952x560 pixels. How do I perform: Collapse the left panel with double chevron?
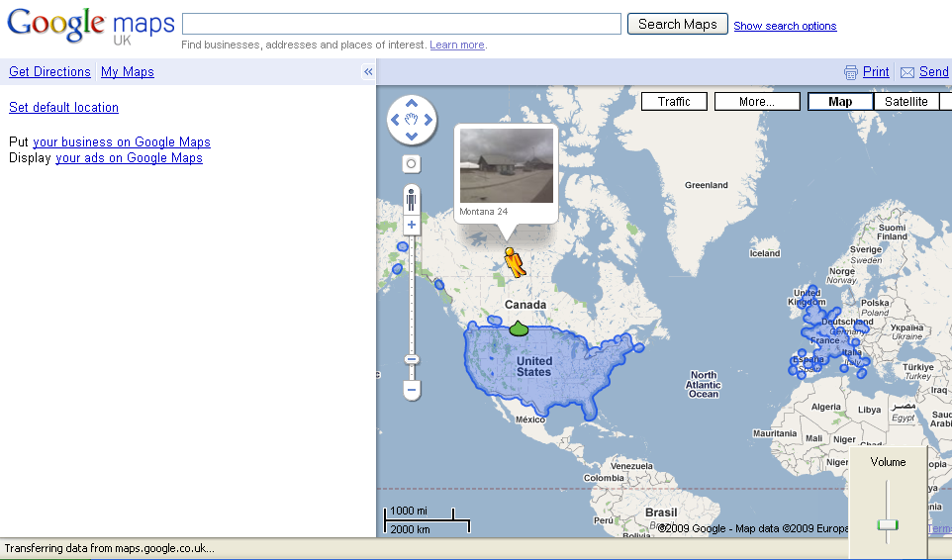point(368,71)
